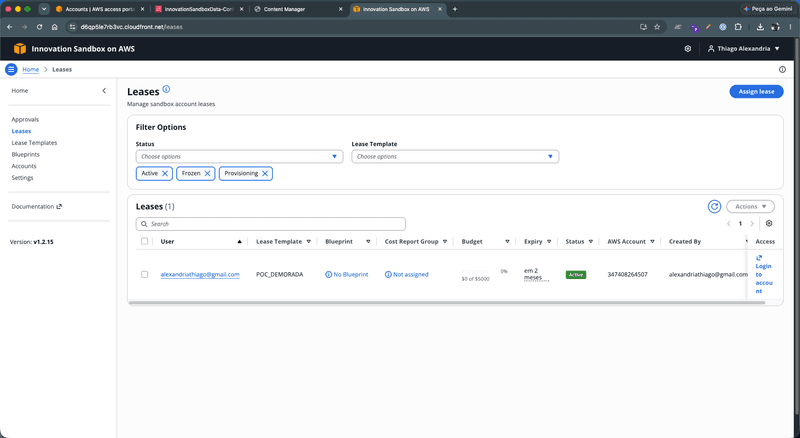Reload the page with browser refresh

click(39, 27)
